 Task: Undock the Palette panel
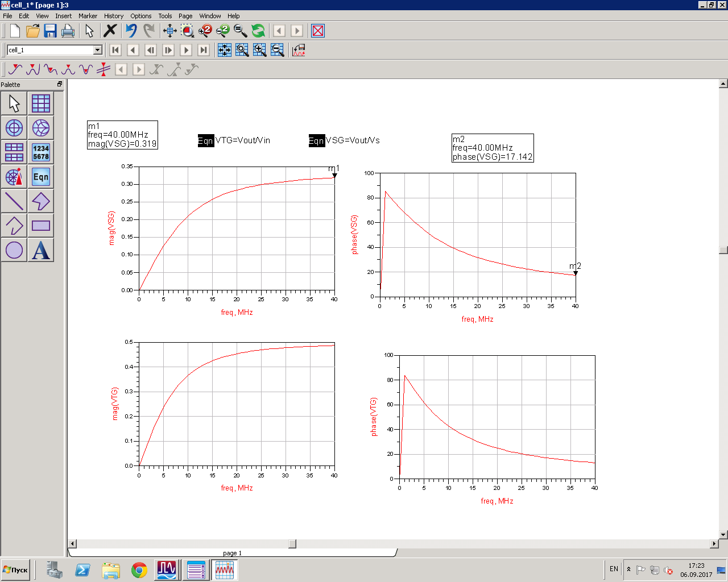[x=60, y=84]
